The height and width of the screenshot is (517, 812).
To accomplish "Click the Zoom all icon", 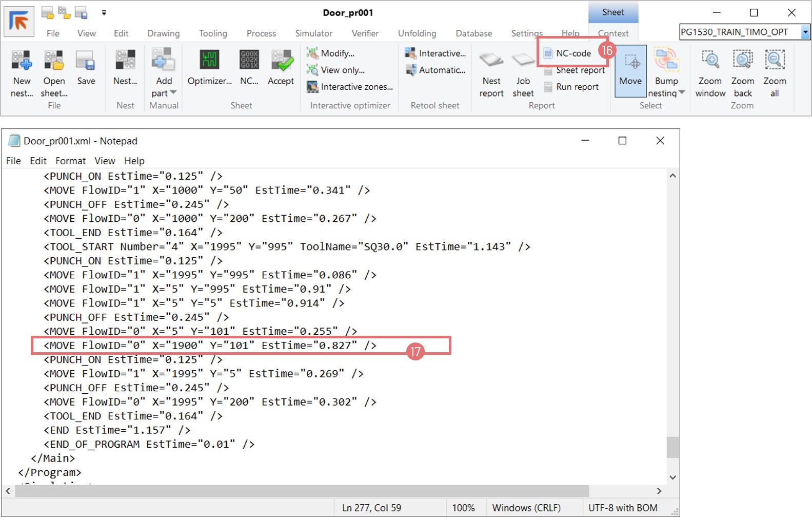I will point(775,61).
